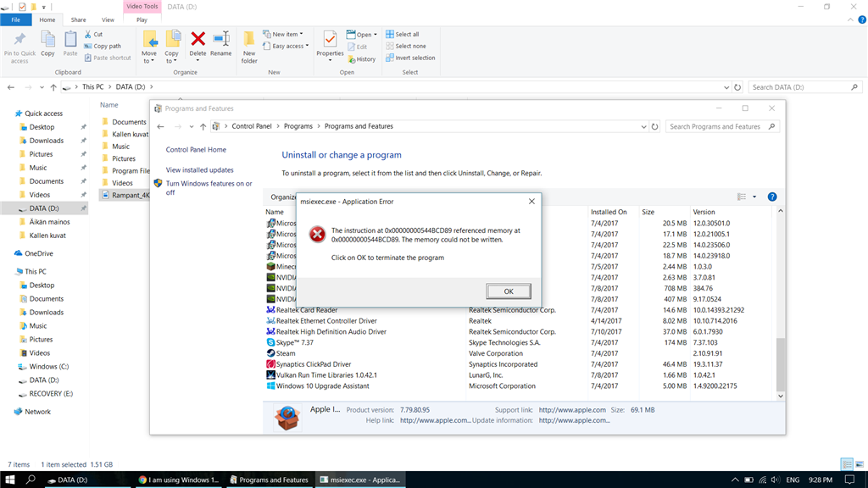Click the Windows Start button
This screenshot has width=868, height=488.
10,480
